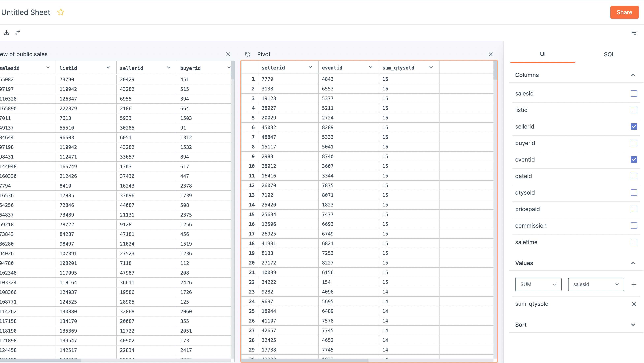The width and height of the screenshot is (644, 363).
Task: Click the download icon in toolbar
Action: point(6,33)
